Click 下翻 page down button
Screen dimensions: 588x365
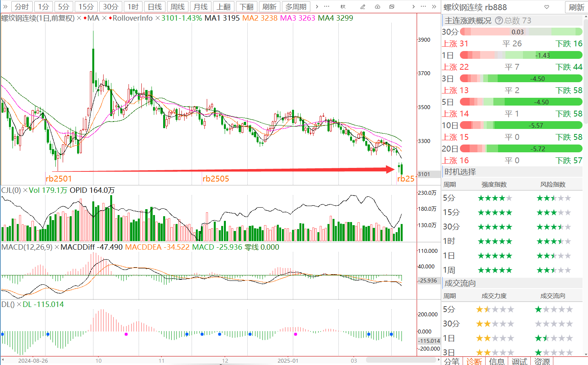[x=246, y=7]
